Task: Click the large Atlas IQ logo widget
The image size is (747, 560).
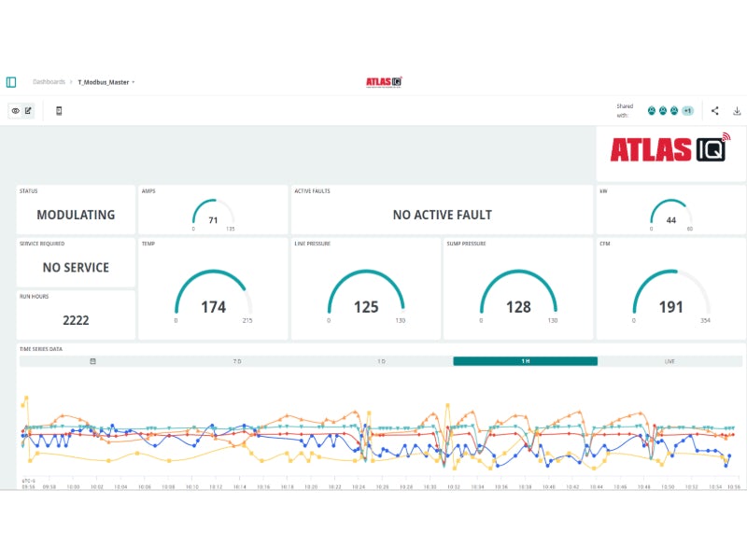Action: click(x=670, y=148)
